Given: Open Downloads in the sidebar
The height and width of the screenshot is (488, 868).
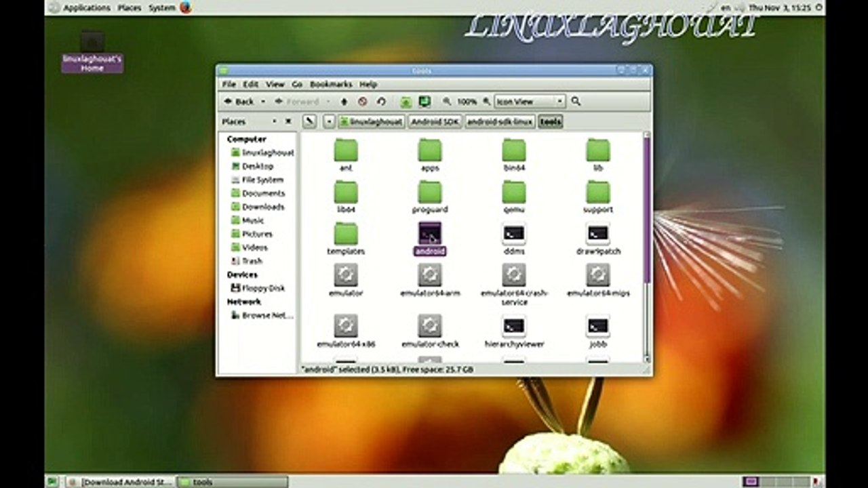Looking at the screenshot, I should [x=258, y=207].
